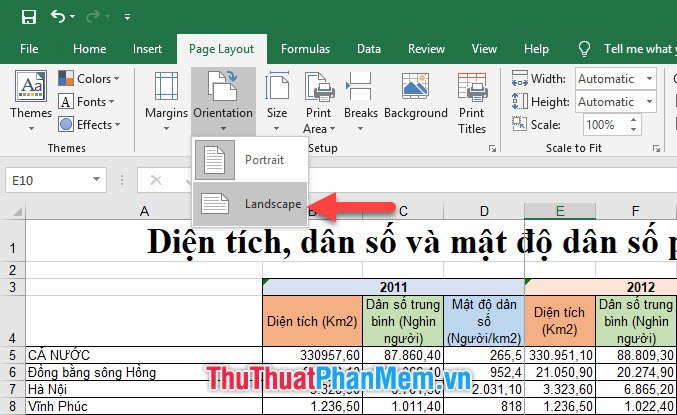
Task: Open the Formulas tab
Action: click(305, 49)
